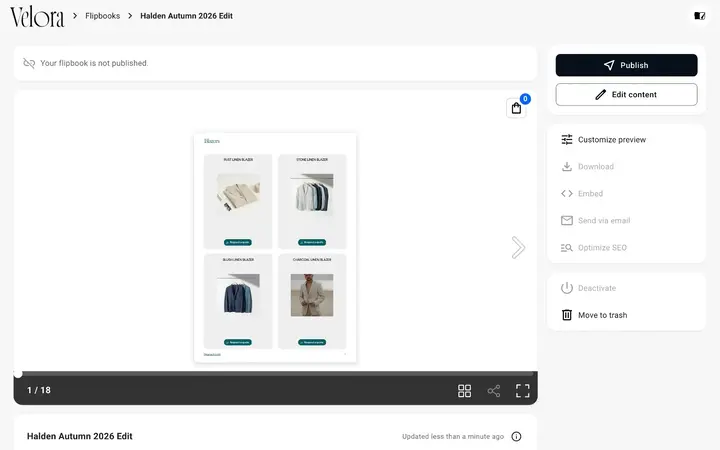Click the green button under linen blazer image
720x450 pixels.
[238, 242]
